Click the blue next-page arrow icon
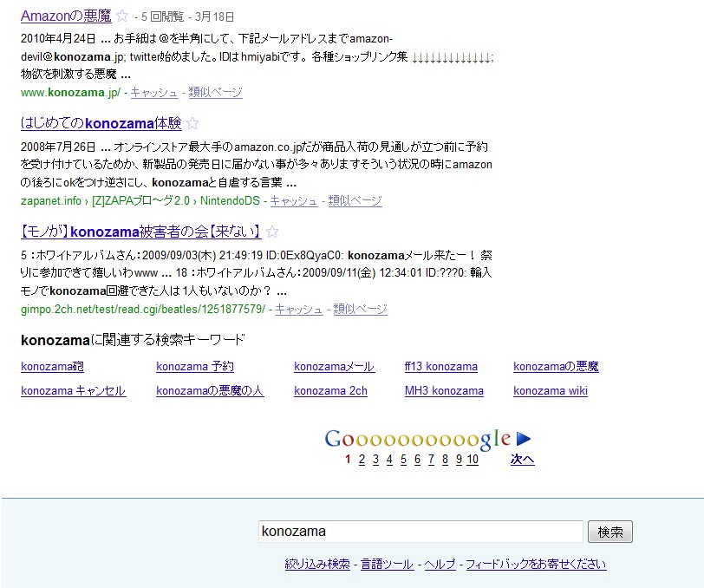 point(523,439)
